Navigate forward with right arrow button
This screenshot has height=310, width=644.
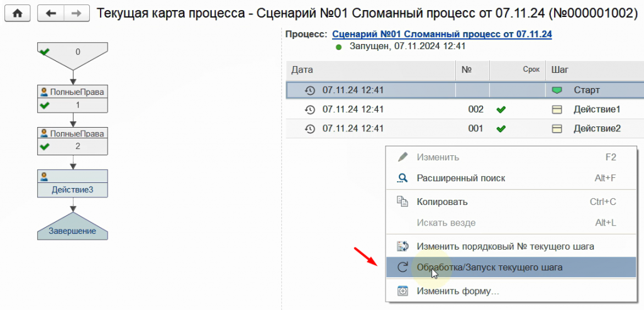pos(76,14)
